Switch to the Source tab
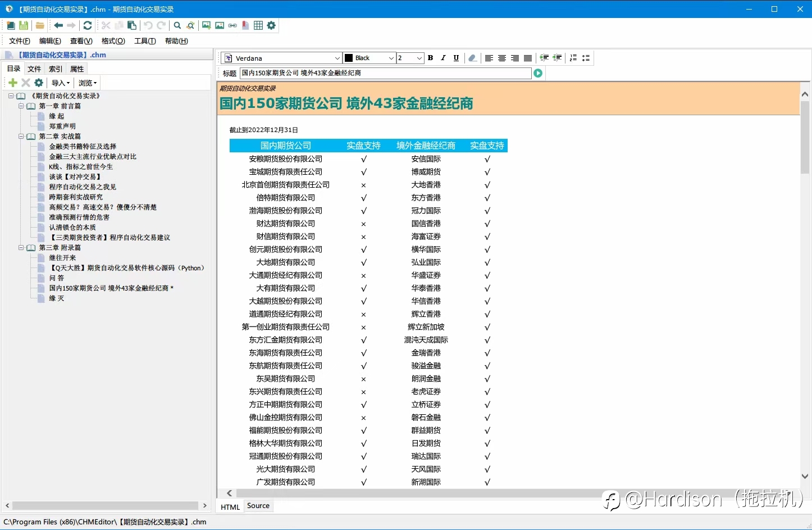The image size is (812, 530). click(258, 506)
